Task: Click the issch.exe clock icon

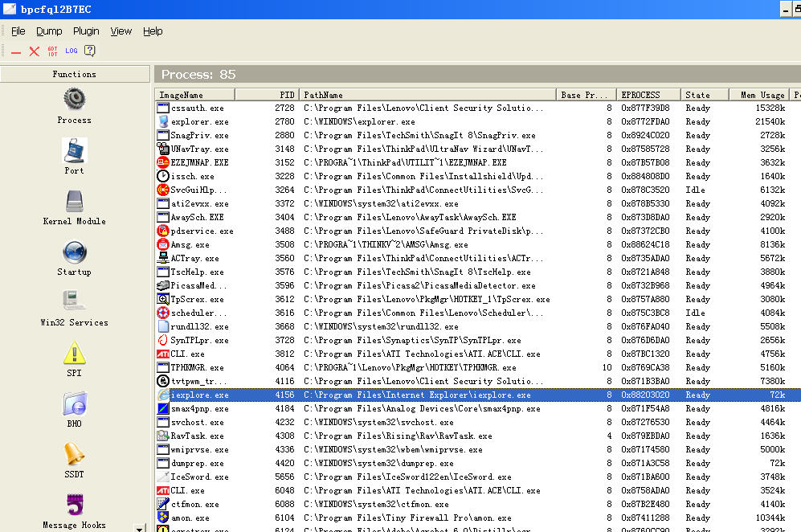Action: click(163, 176)
